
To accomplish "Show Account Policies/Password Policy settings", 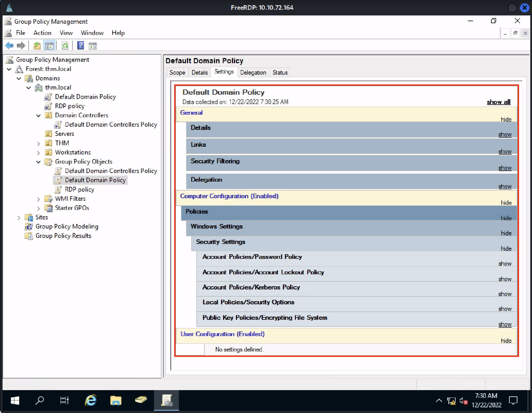I will (505, 264).
